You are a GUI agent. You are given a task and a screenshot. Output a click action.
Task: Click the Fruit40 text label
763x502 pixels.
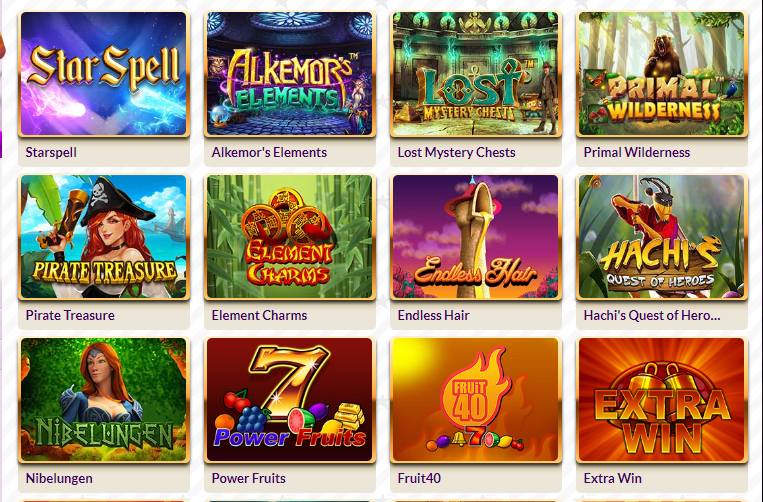[x=419, y=478]
